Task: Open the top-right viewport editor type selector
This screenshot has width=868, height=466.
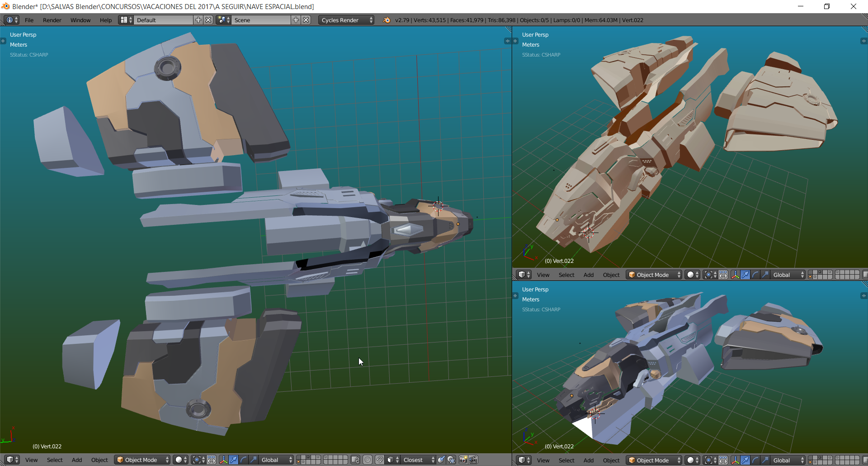Action: point(524,275)
